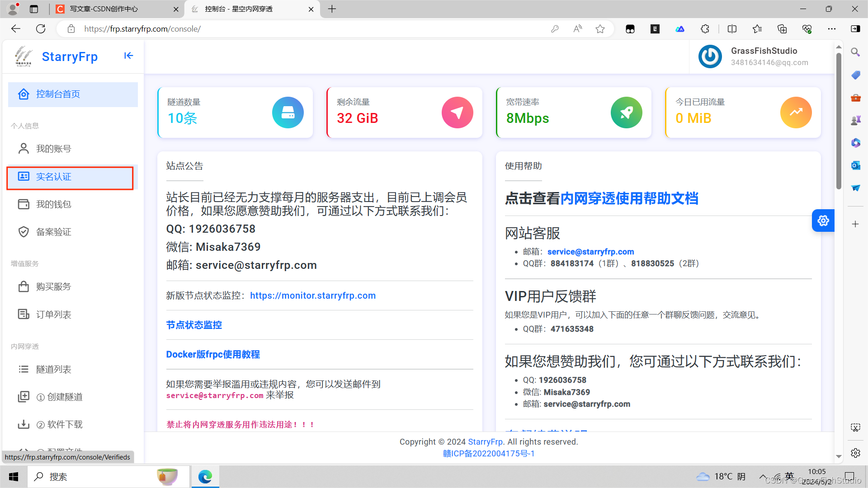Screen dimensions: 868x488
Task: Add this page to favorites with star icon
Action: pyautogui.click(x=600, y=29)
